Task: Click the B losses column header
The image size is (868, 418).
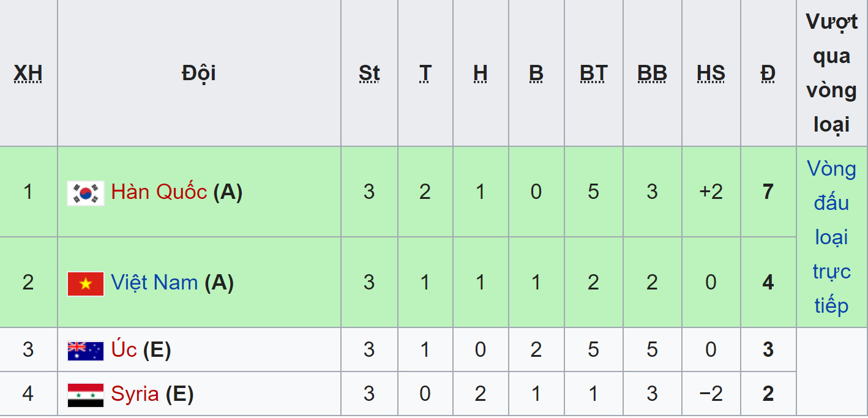Action: [x=536, y=73]
